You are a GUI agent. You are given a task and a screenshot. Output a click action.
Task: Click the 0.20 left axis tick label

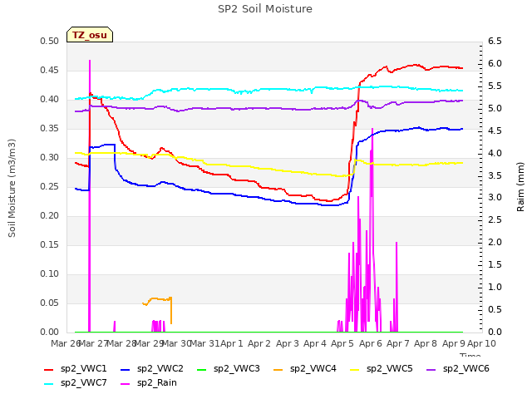(x=50, y=216)
